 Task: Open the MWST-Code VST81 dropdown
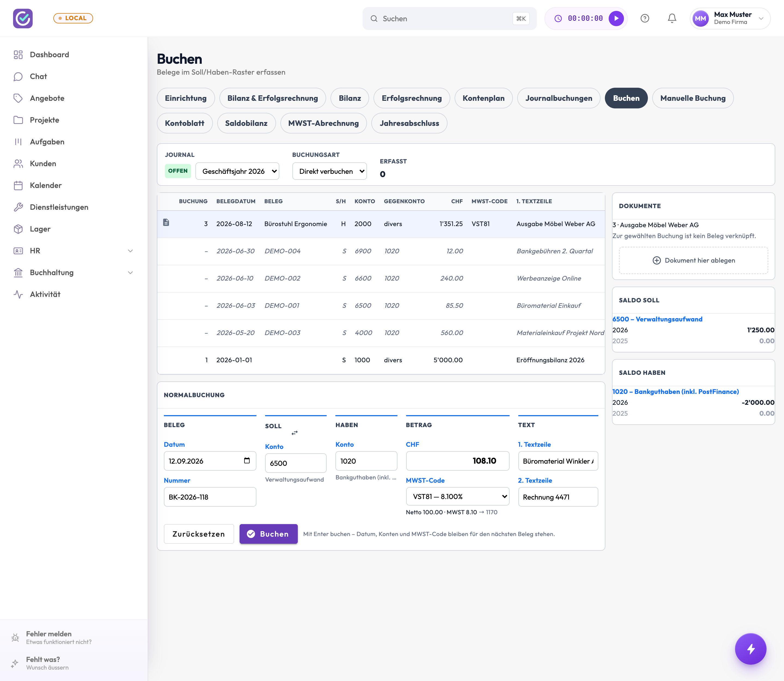coord(457,496)
